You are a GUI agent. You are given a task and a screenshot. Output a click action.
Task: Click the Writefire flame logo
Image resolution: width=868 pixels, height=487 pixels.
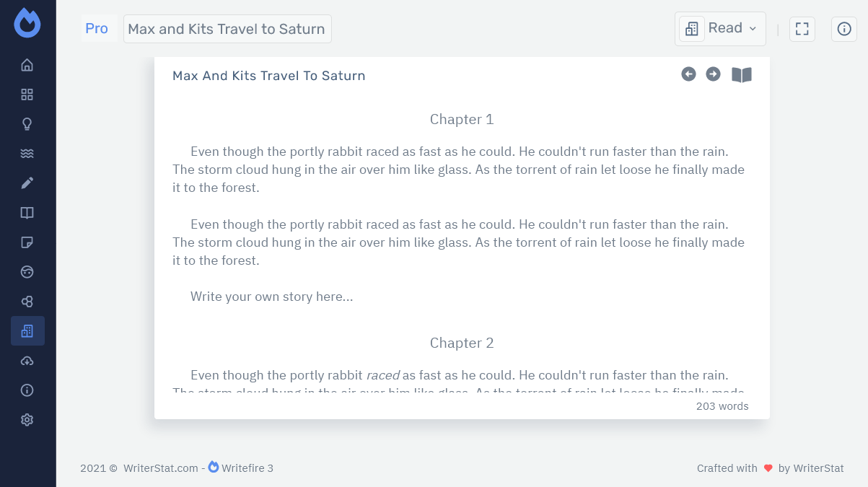(27, 23)
